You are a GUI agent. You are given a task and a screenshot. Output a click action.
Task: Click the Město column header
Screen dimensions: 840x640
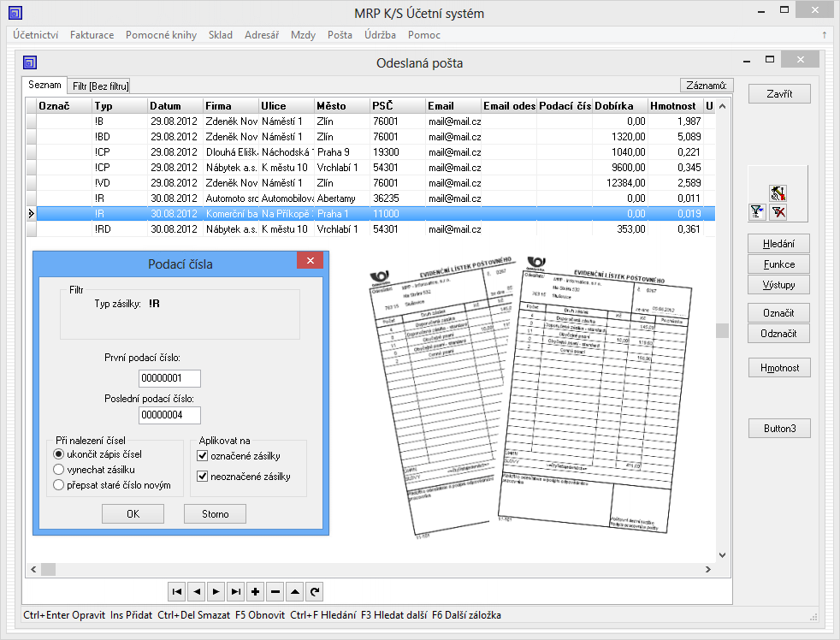(x=341, y=106)
